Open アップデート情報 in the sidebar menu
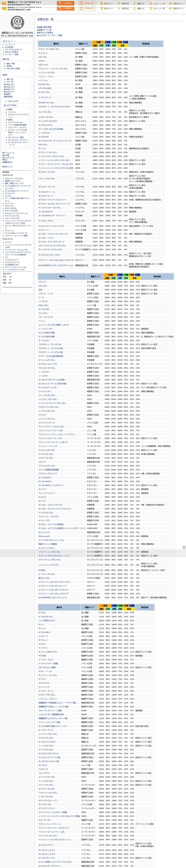186x868 pixels. (11, 54)
